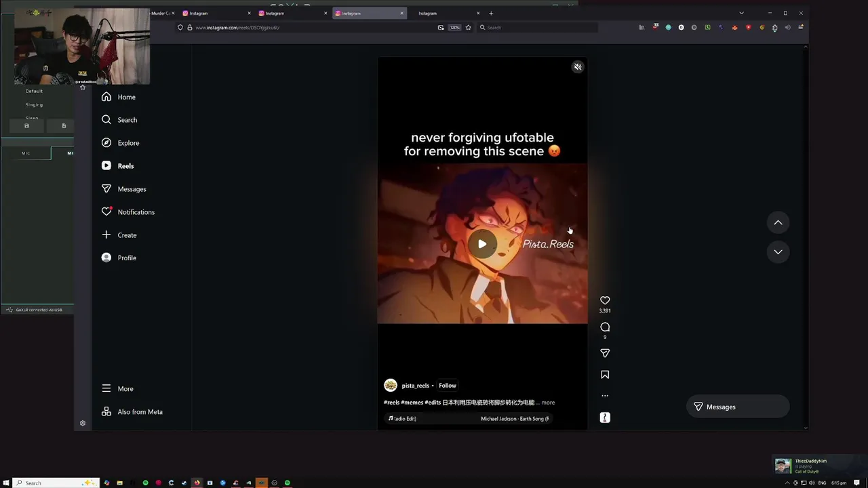Click ThiccDaddyNim game activity notification
Image resolution: width=868 pixels, height=488 pixels.
pyautogui.click(x=819, y=466)
